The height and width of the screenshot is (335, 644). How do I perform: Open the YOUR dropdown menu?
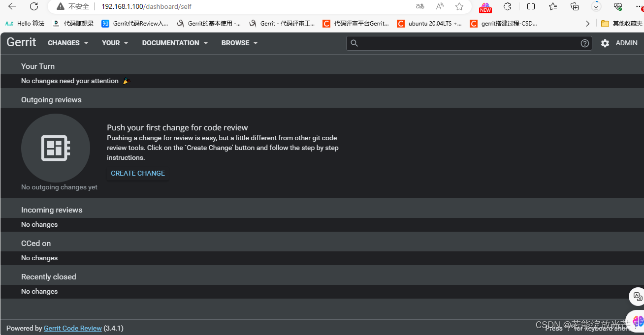point(115,43)
